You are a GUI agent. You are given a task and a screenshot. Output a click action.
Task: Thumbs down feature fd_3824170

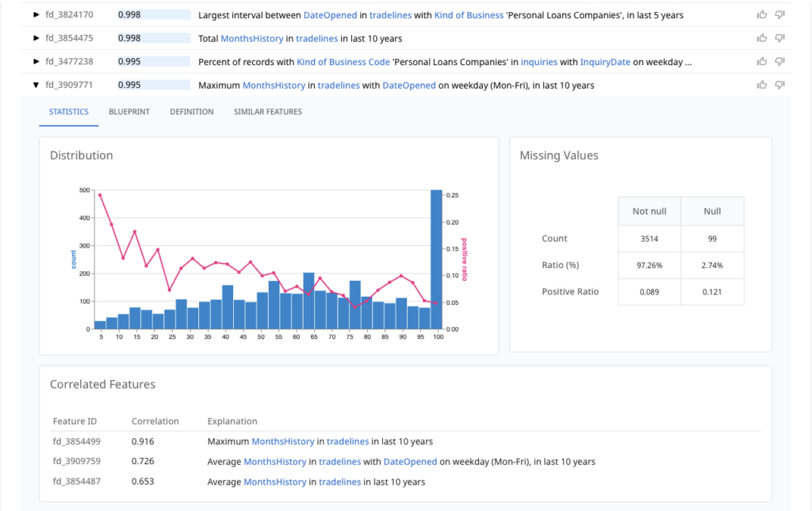point(780,14)
